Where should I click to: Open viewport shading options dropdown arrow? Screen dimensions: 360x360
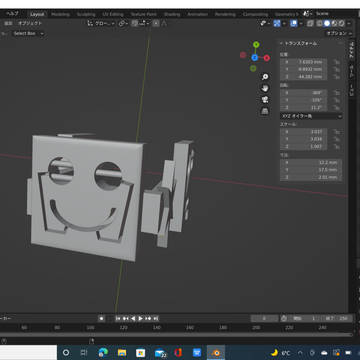tap(349, 23)
